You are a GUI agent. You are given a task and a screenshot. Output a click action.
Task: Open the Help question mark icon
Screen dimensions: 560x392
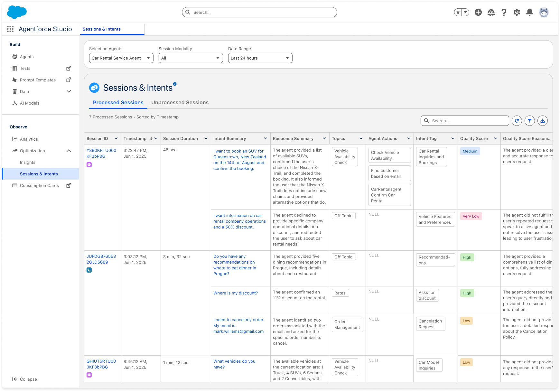pos(504,12)
